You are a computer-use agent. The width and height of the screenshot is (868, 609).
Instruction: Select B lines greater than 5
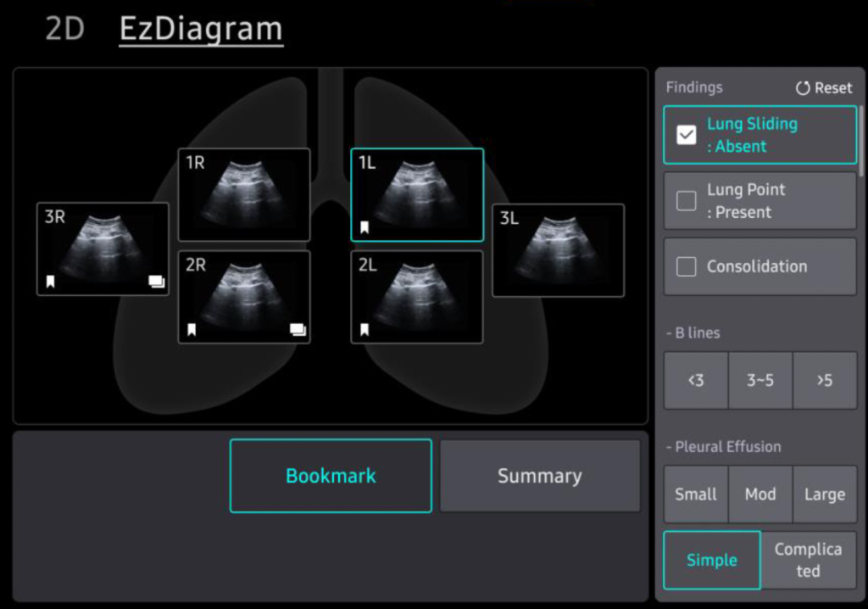click(825, 380)
